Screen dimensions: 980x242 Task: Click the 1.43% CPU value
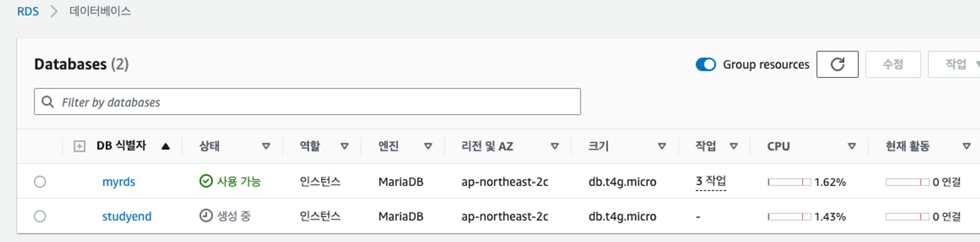click(830, 217)
